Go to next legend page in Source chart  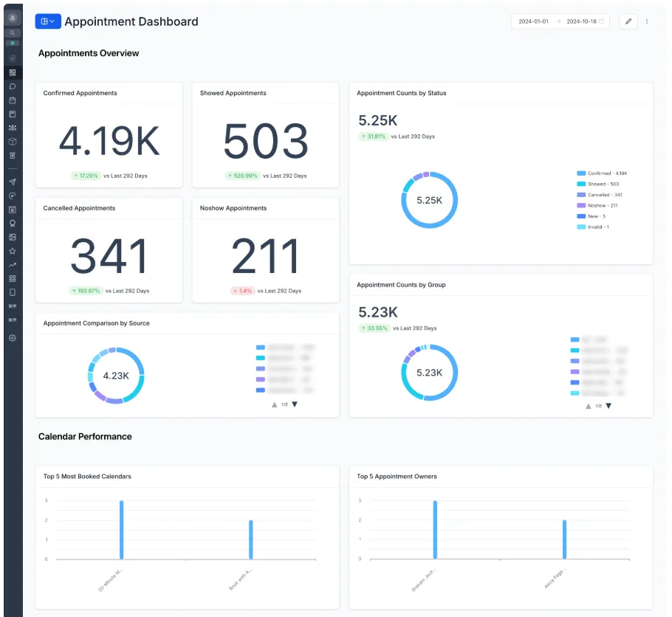tap(295, 404)
